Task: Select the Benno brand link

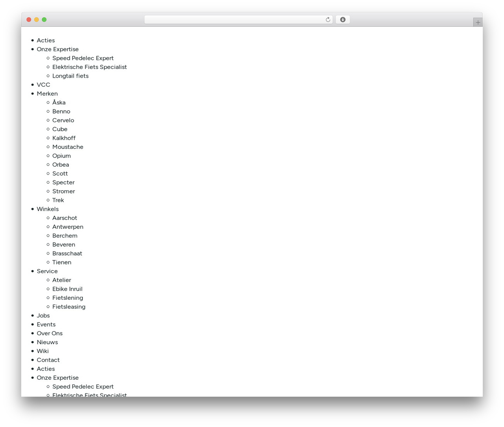Action: (61, 111)
